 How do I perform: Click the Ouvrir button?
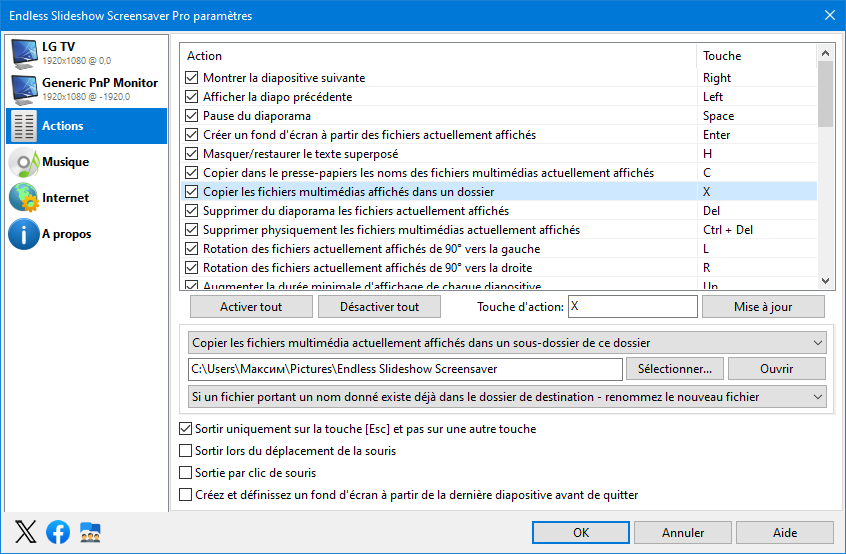(x=776, y=369)
